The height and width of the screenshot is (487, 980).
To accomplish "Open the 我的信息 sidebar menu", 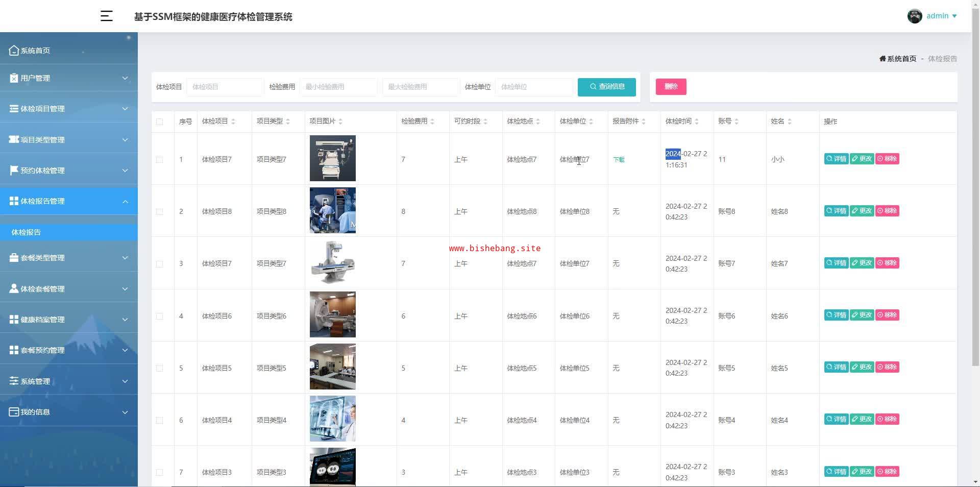I will (69, 412).
